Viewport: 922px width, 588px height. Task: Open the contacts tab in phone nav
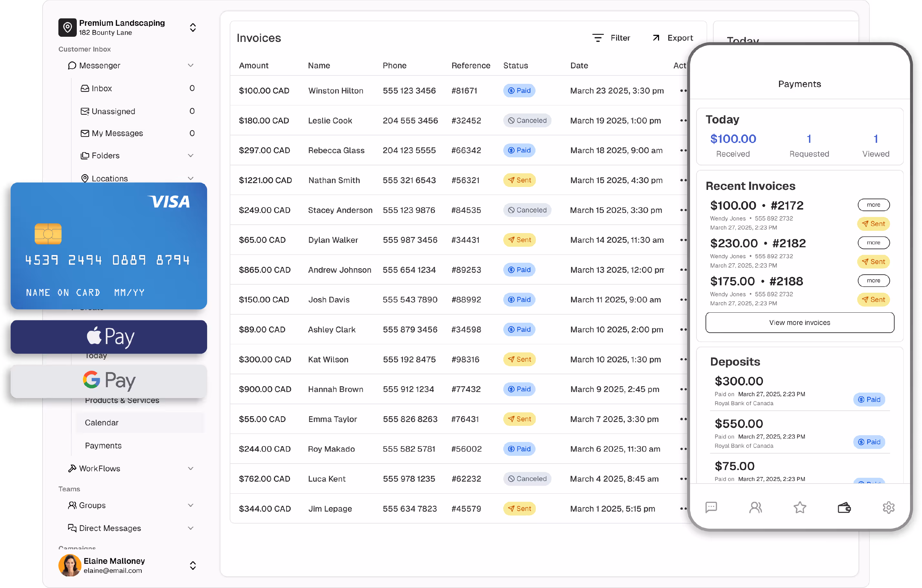point(755,508)
